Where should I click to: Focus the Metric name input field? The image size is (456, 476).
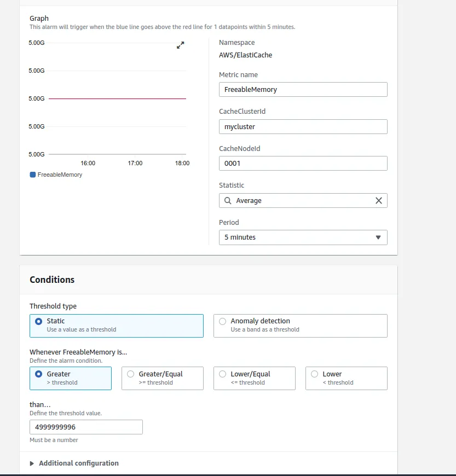[x=303, y=90]
